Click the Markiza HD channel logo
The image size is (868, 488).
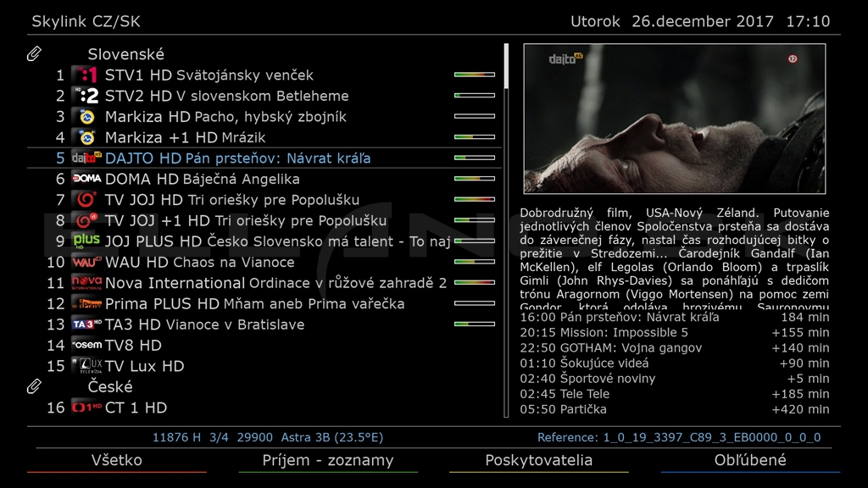pyautogui.click(x=86, y=117)
